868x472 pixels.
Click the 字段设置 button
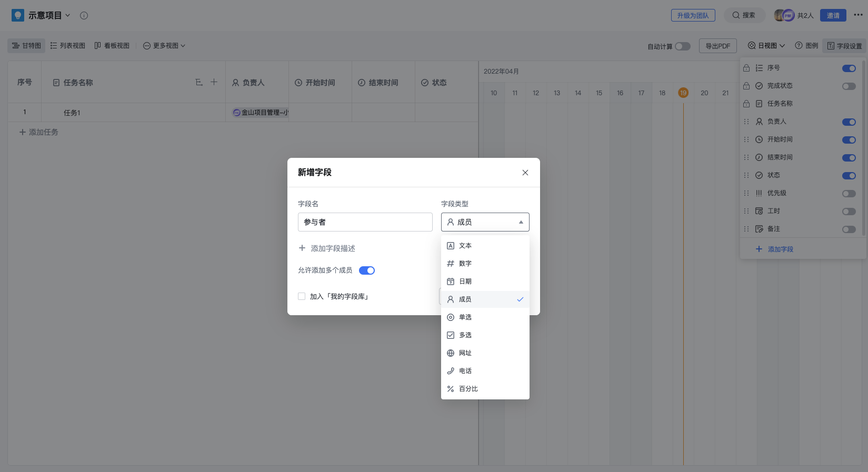pyautogui.click(x=845, y=46)
